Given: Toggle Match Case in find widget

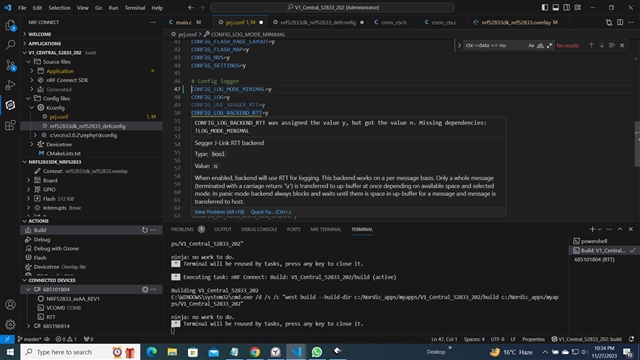Looking at the screenshot, I should (x=531, y=45).
